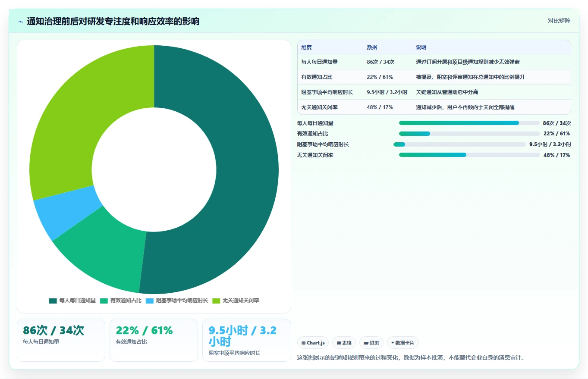The height and width of the screenshot is (379, 588).
Task: Click the lightning icon beside the title
Action: [20, 22]
